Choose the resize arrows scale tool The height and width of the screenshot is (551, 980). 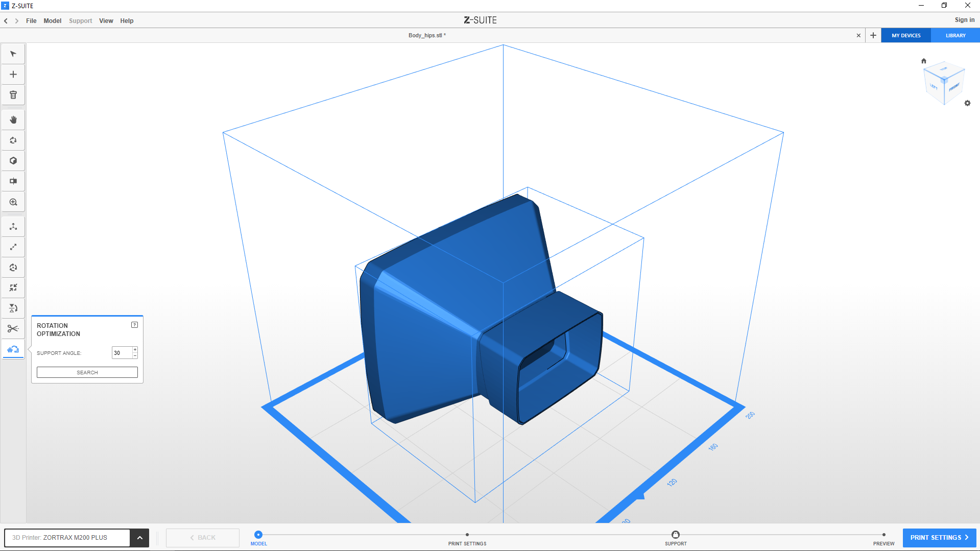13,247
